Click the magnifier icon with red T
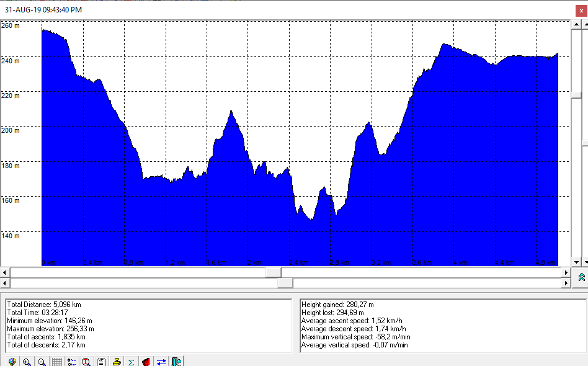This screenshot has height=366, width=588. coord(86,361)
